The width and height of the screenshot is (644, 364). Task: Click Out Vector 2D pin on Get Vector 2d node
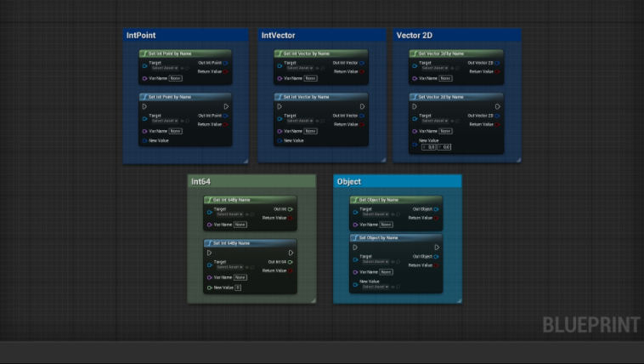click(x=497, y=63)
